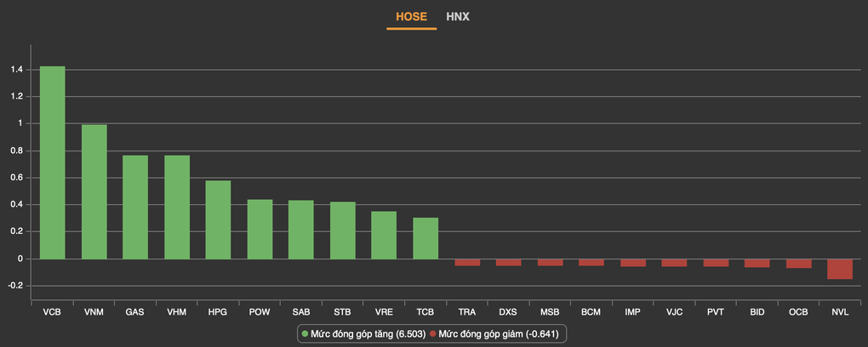868x347 pixels.
Task: Select the BID red bar
Action: pos(757,263)
